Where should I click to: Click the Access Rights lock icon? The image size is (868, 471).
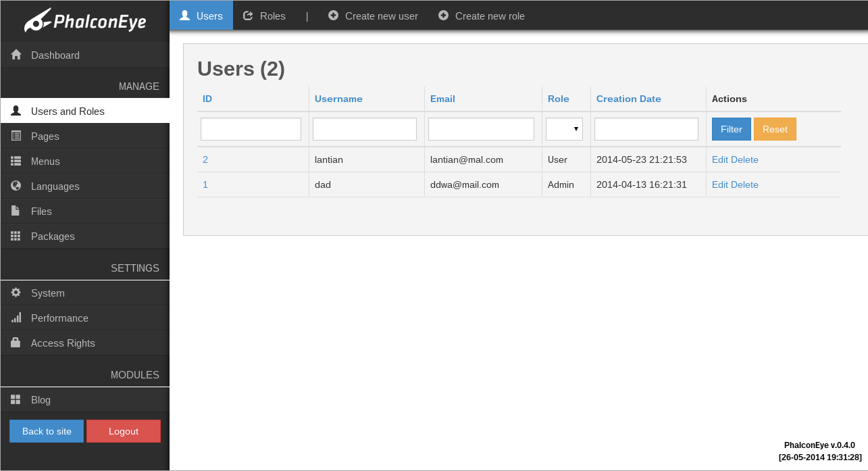tap(16, 343)
